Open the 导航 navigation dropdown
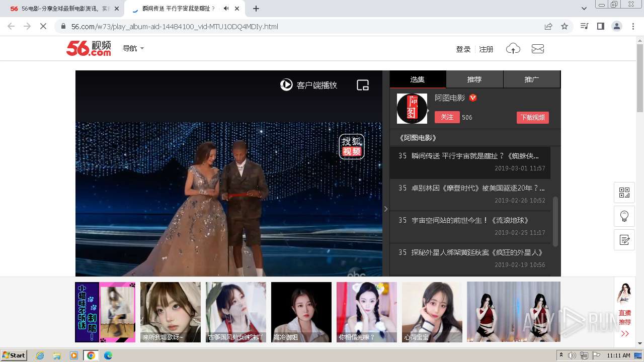644x362 pixels. [x=133, y=48]
